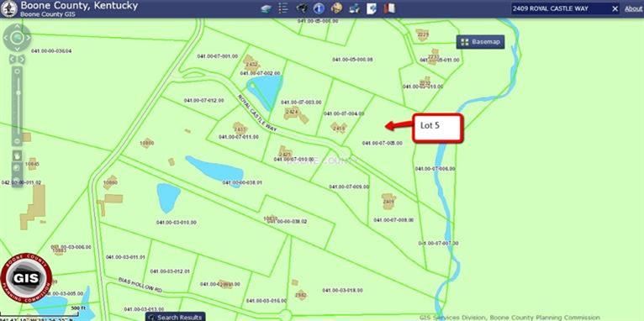The width and height of the screenshot is (644, 321).
Task: Click the print map icon
Action: pyautogui.click(x=355, y=8)
